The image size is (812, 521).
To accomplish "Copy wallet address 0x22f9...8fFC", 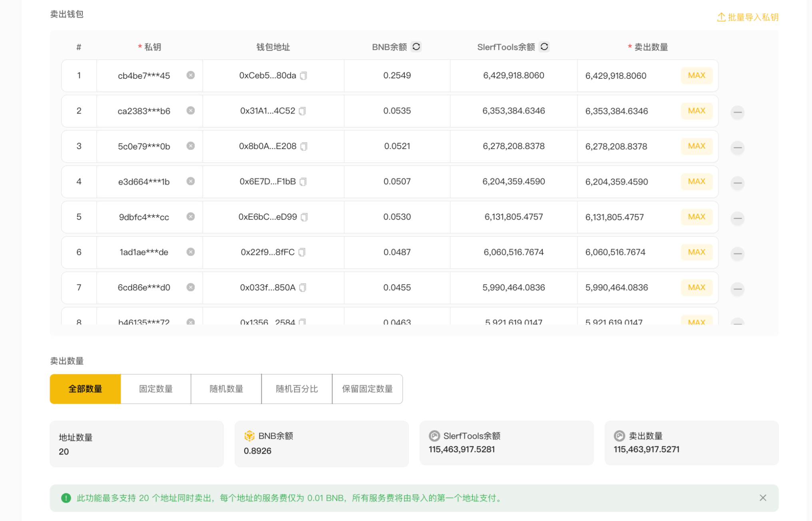I will point(302,253).
